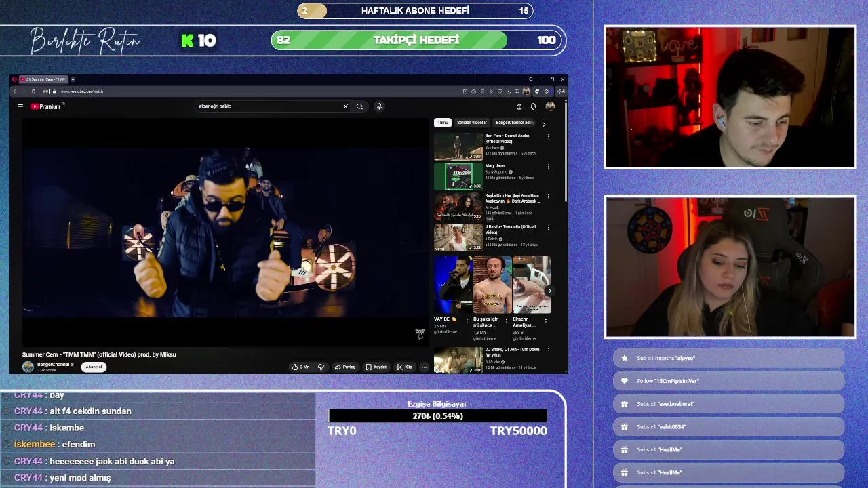The width and height of the screenshot is (868, 488).
Task: Open options for J Balvin Tranquila
Action: click(x=549, y=228)
